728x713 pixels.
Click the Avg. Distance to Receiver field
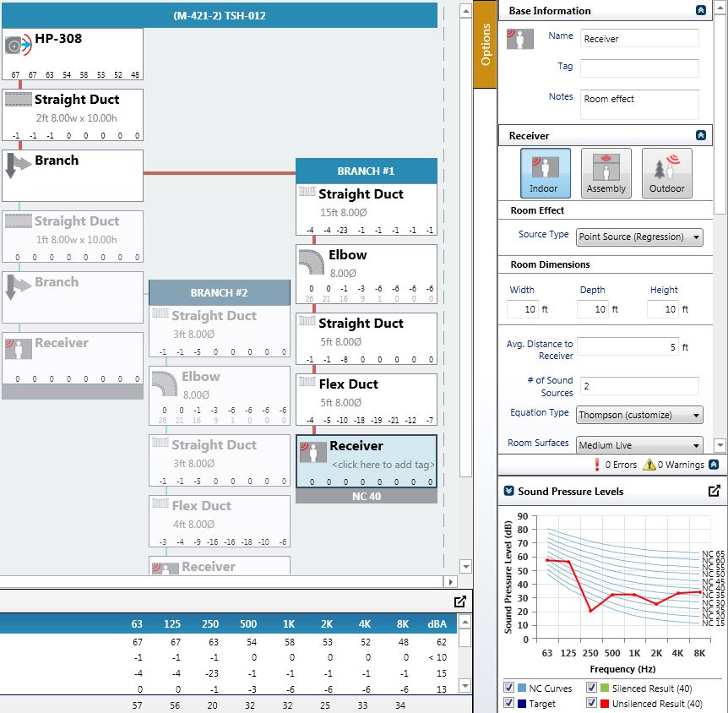click(x=627, y=347)
